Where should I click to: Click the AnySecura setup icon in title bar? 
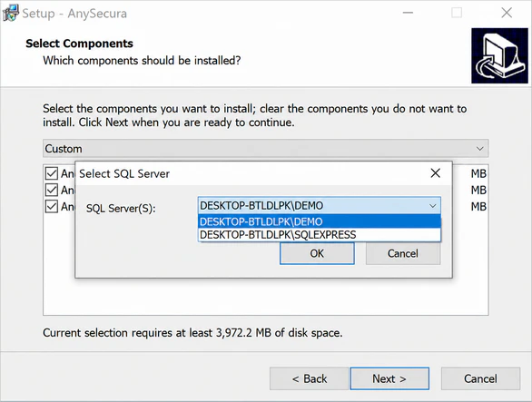point(11,13)
